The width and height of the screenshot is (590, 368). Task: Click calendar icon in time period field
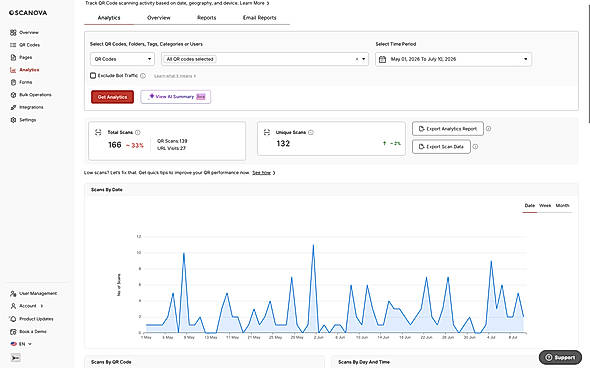[382, 59]
